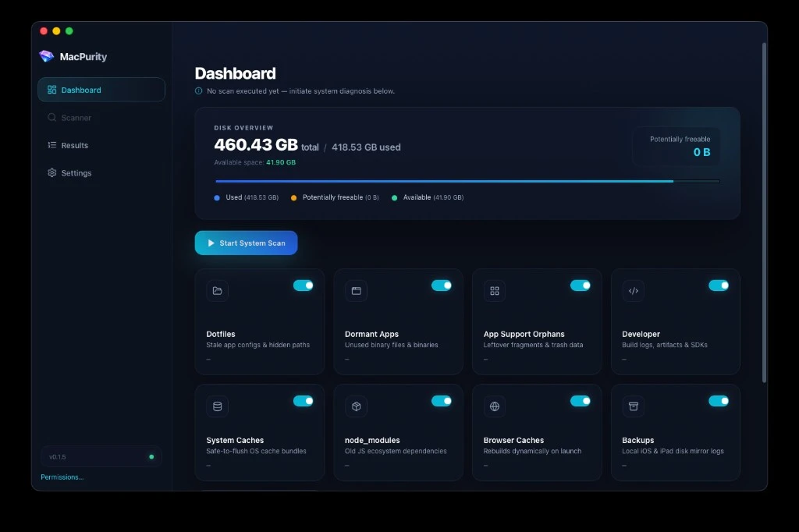Click the orange Potentially freeable legend dot
799x532 pixels.
point(293,197)
